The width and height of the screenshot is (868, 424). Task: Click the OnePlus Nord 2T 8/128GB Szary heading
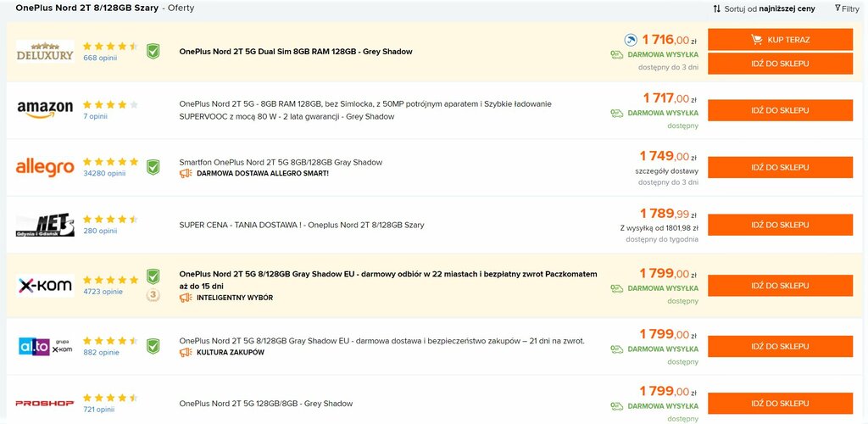(x=87, y=8)
